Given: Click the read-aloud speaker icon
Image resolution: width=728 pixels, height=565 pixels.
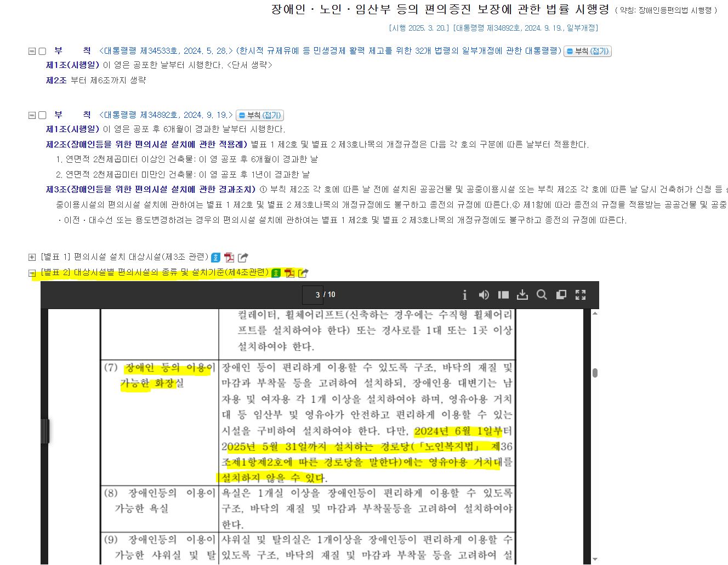Looking at the screenshot, I should click(x=484, y=295).
